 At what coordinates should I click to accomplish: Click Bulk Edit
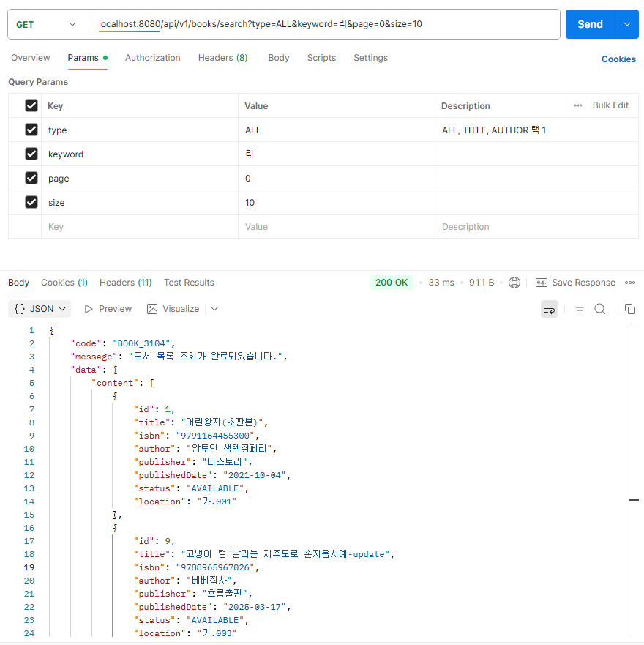[x=610, y=105]
